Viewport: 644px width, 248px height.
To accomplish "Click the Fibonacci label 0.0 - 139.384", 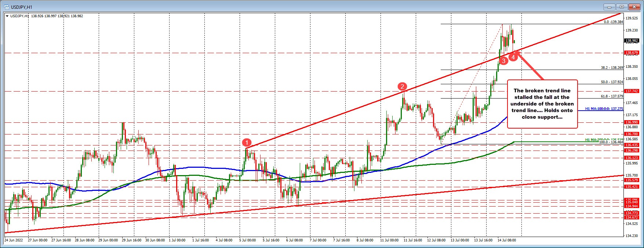I will coord(613,22).
